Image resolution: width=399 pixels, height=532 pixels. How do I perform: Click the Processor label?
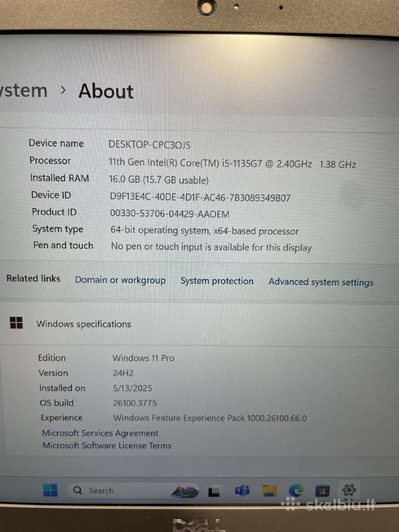[50, 160]
